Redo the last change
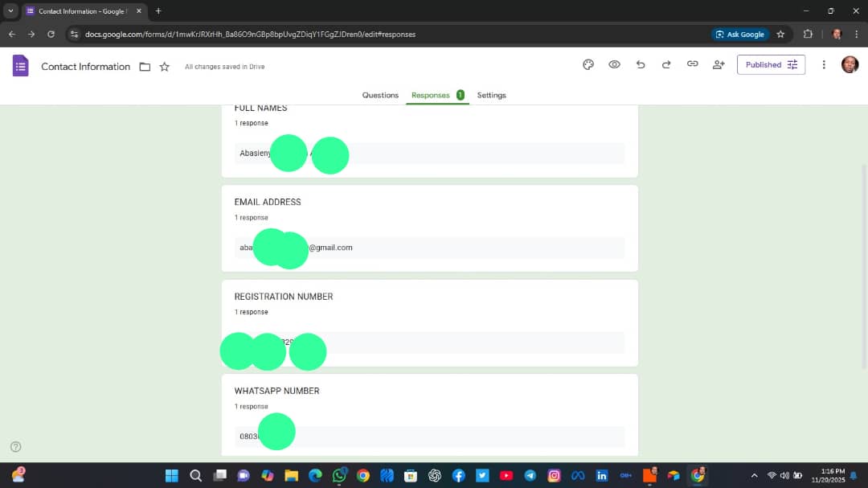This screenshot has height=488, width=868. coord(666,64)
